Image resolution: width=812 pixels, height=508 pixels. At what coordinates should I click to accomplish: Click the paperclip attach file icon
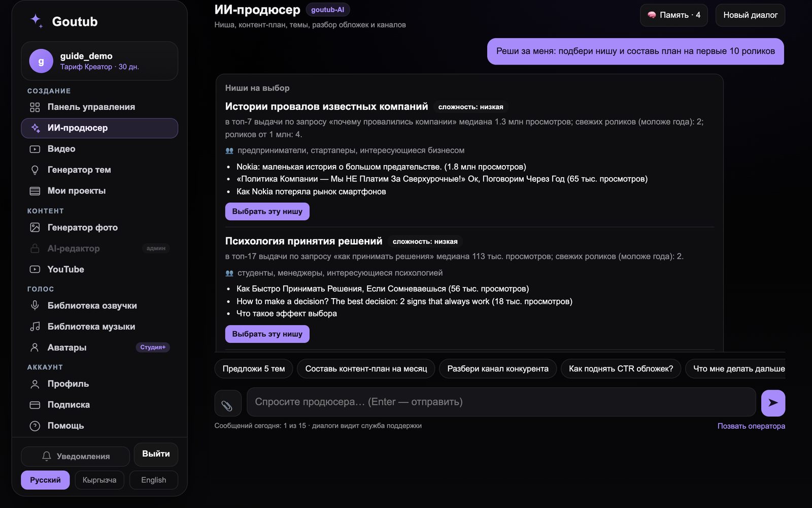pos(227,403)
